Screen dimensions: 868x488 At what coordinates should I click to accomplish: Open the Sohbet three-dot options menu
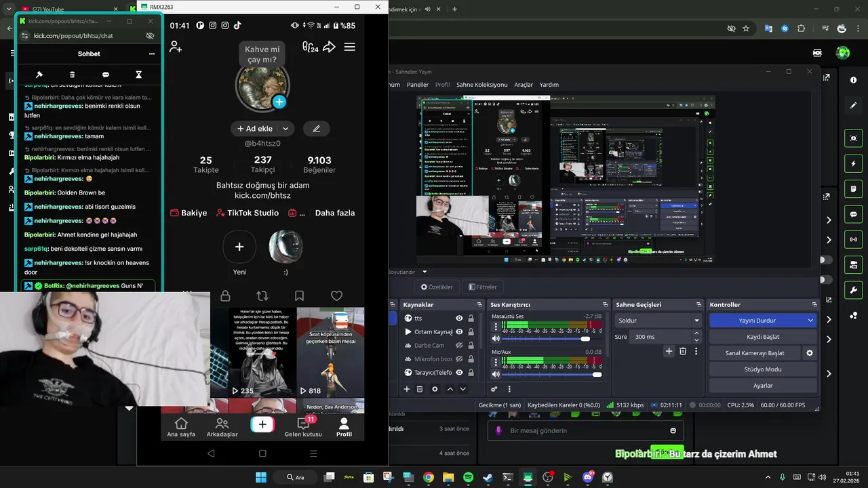click(152, 54)
